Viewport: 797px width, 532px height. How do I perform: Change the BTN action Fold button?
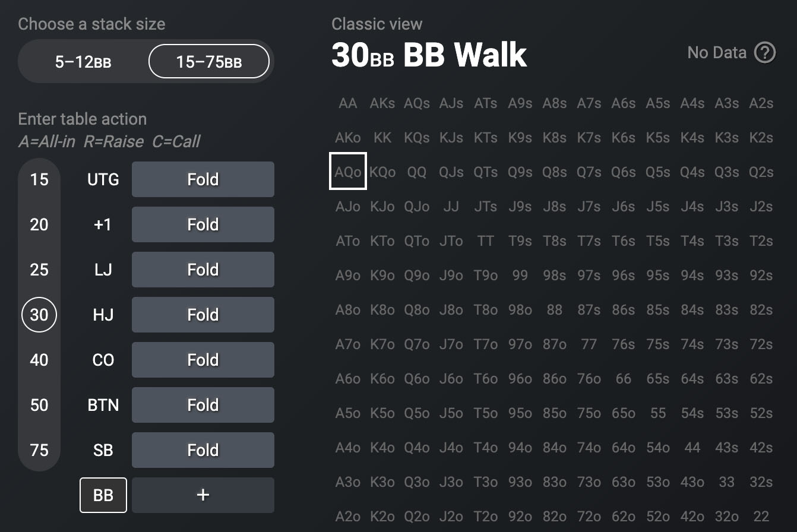(203, 405)
